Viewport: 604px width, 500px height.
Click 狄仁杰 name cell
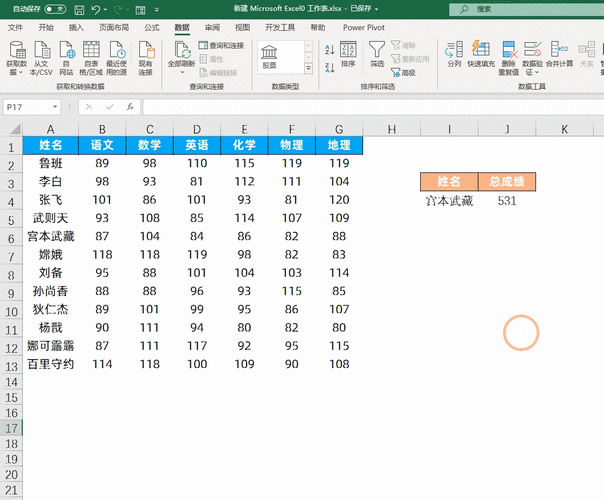(50, 309)
